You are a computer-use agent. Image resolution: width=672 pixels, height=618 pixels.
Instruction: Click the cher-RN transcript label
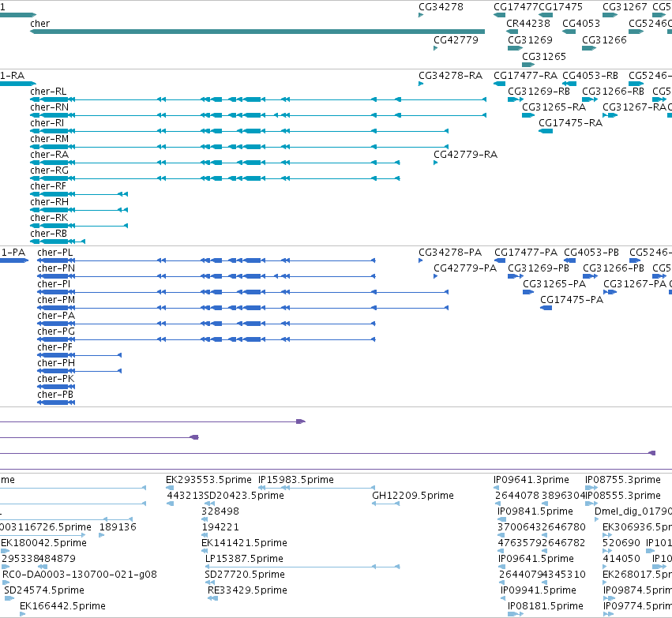49,107
